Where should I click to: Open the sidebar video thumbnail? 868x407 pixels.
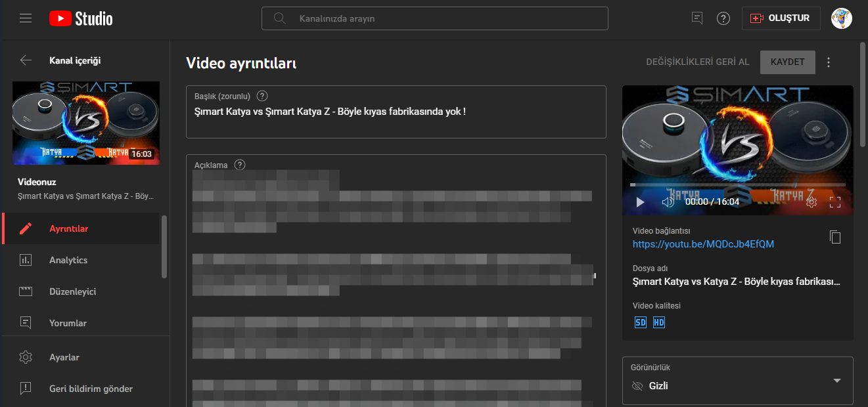coord(86,123)
